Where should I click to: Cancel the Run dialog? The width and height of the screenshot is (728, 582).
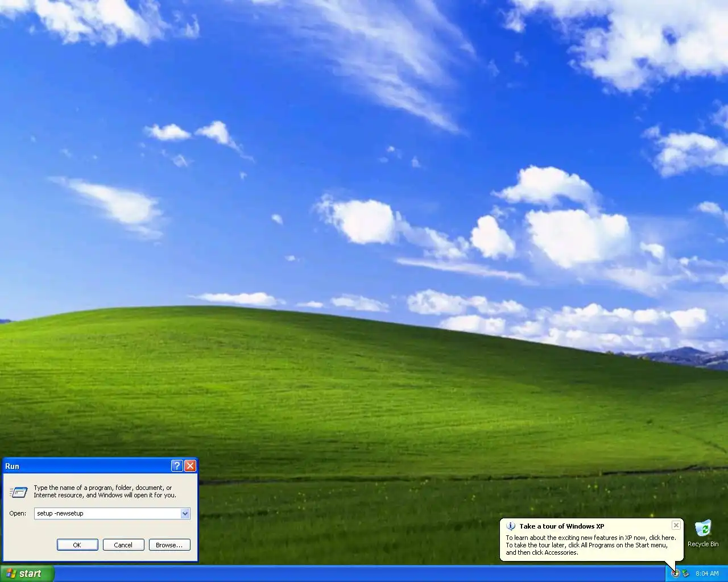point(123,544)
